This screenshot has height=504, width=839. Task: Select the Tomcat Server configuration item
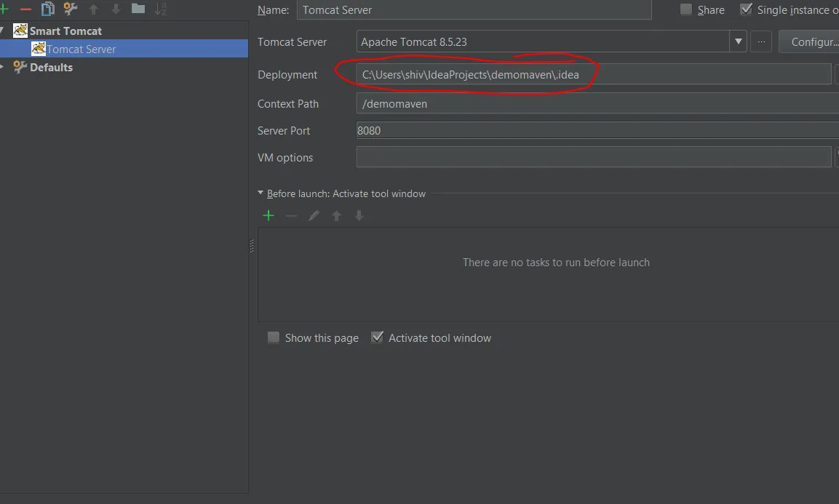[x=124, y=49]
